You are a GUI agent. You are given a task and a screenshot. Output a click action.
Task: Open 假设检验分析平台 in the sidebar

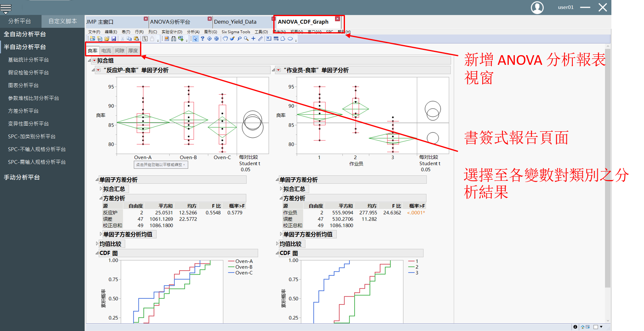click(28, 72)
